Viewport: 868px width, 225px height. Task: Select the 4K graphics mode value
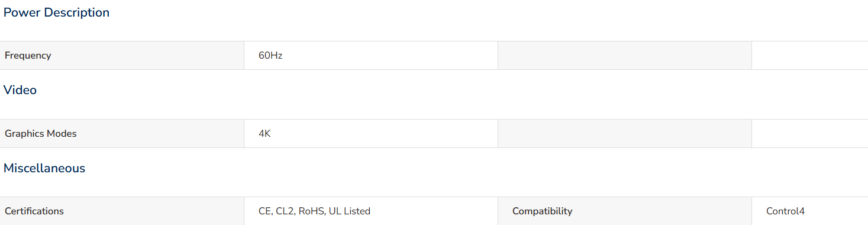pos(264,134)
